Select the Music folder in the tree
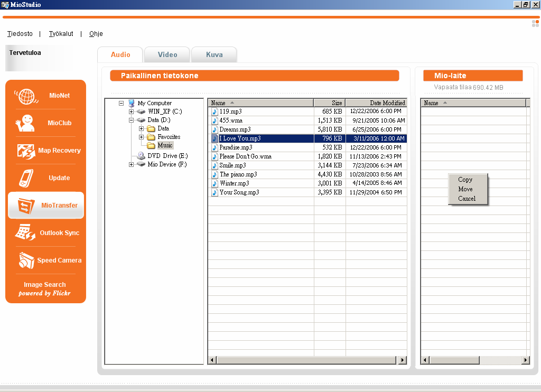 point(165,145)
